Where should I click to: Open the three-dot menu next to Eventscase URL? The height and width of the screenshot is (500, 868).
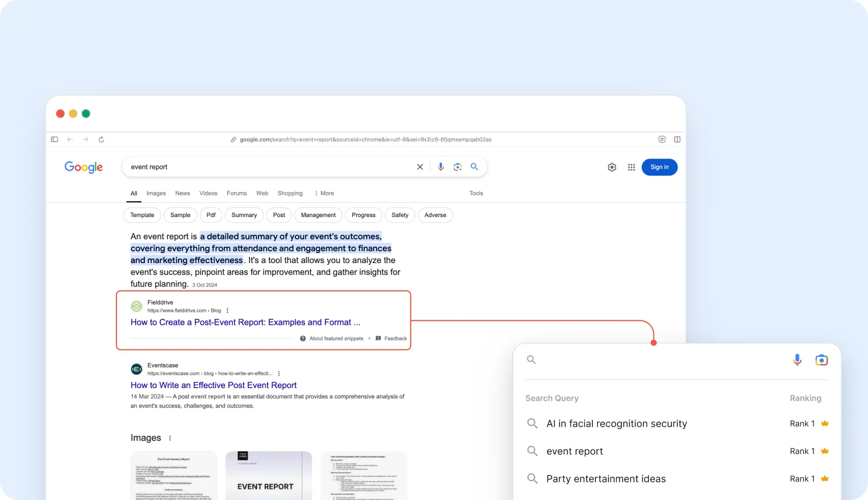pyautogui.click(x=279, y=374)
